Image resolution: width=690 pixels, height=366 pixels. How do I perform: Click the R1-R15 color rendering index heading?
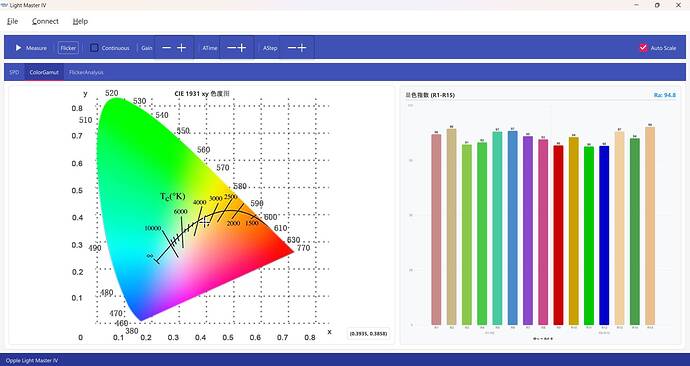tap(430, 95)
